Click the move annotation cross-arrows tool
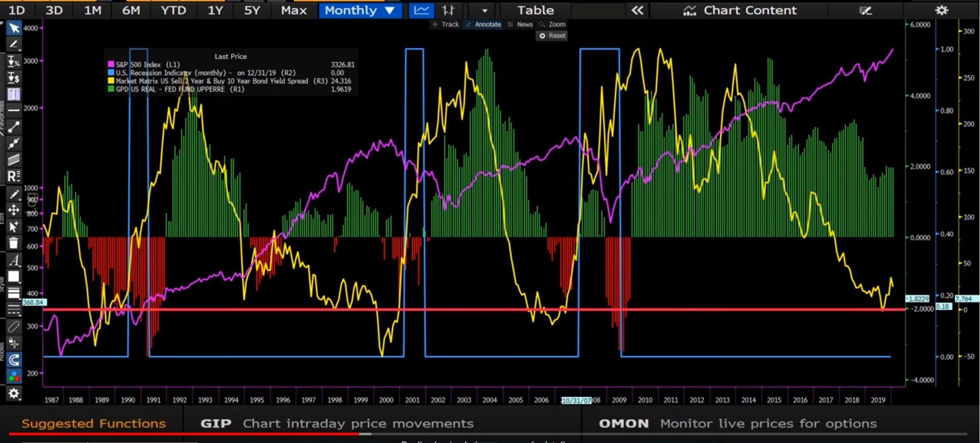Screen dimensions: 980x443 tap(14, 210)
